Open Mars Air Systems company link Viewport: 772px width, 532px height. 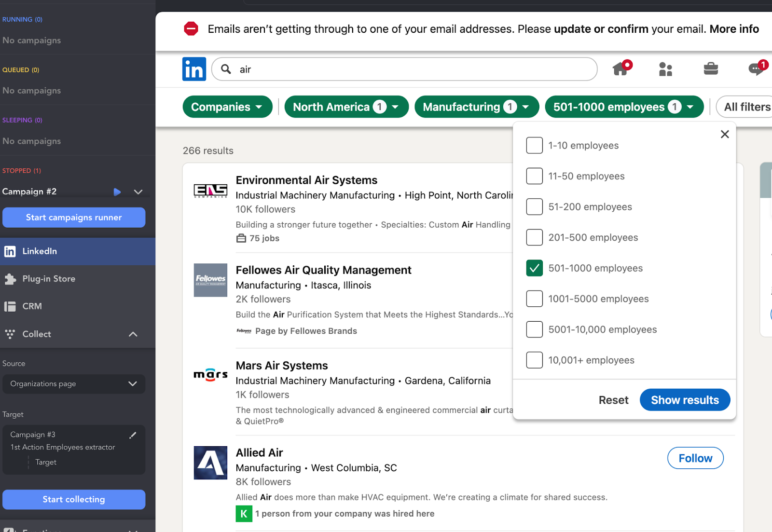pyautogui.click(x=282, y=366)
